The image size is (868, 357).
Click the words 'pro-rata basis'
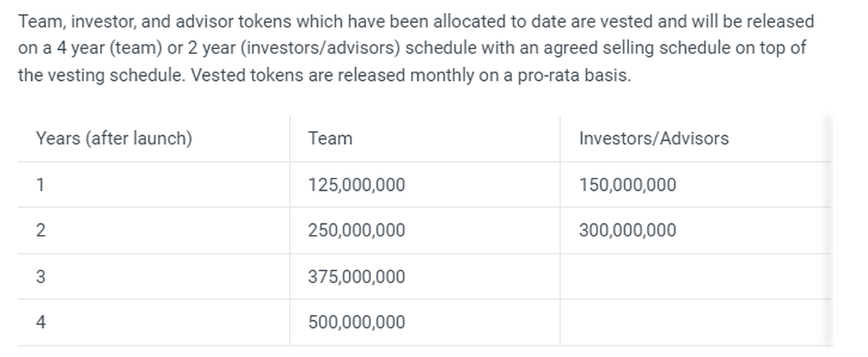(x=573, y=76)
